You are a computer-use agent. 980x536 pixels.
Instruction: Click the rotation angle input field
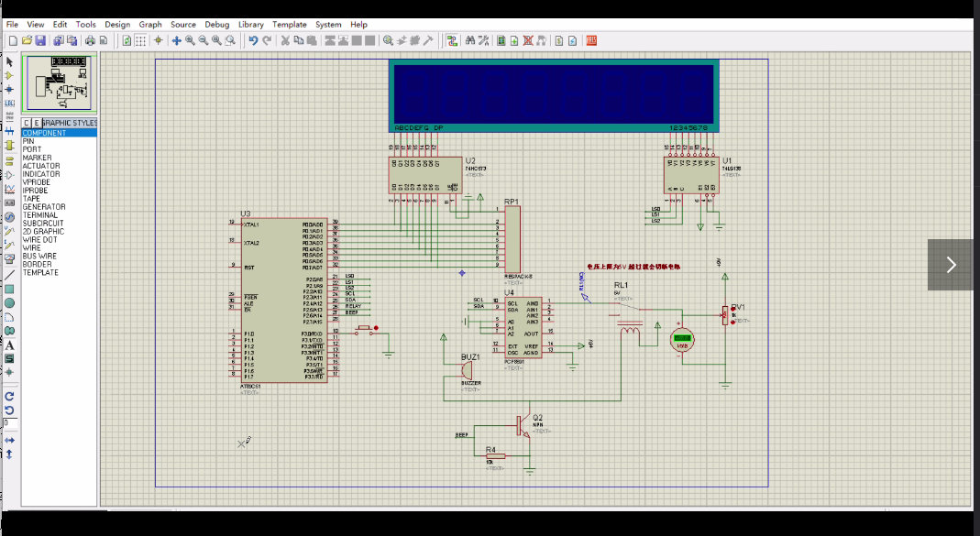coord(11,423)
